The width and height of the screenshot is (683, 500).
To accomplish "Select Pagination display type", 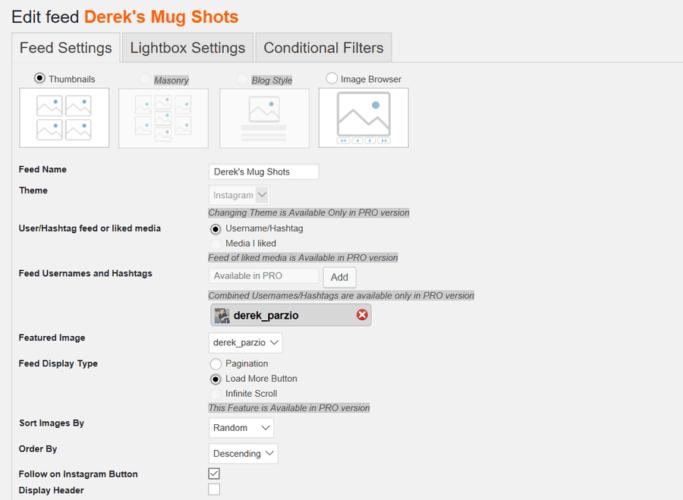I will click(x=216, y=364).
